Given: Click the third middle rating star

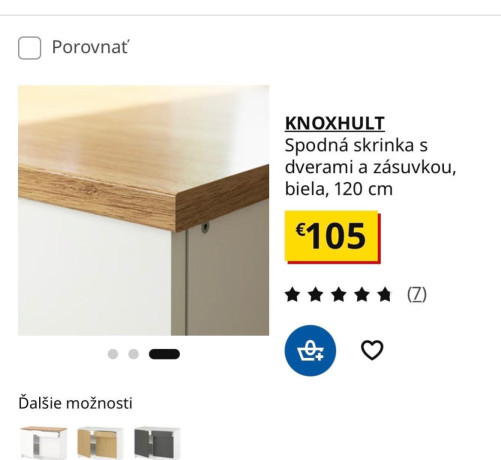Looking at the screenshot, I should point(339,295).
